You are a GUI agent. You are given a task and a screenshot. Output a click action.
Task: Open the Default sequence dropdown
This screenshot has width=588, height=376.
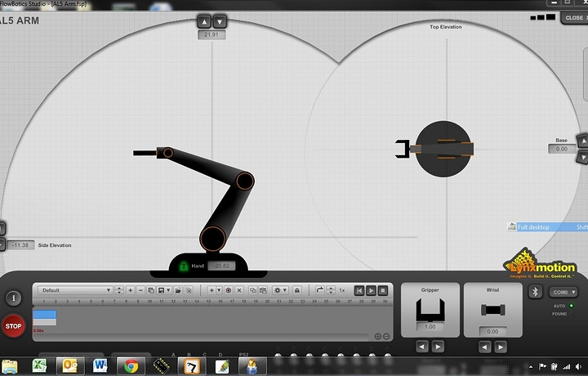click(x=75, y=290)
